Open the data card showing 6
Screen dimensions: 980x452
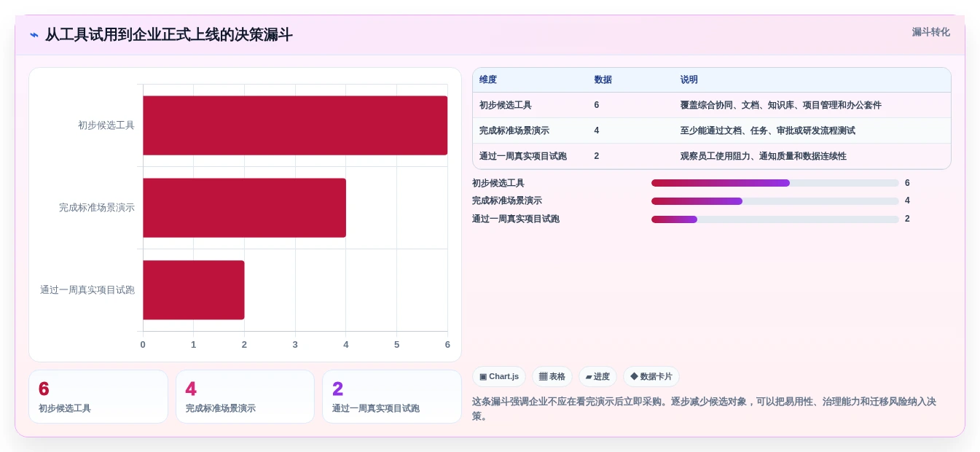tap(98, 397)
